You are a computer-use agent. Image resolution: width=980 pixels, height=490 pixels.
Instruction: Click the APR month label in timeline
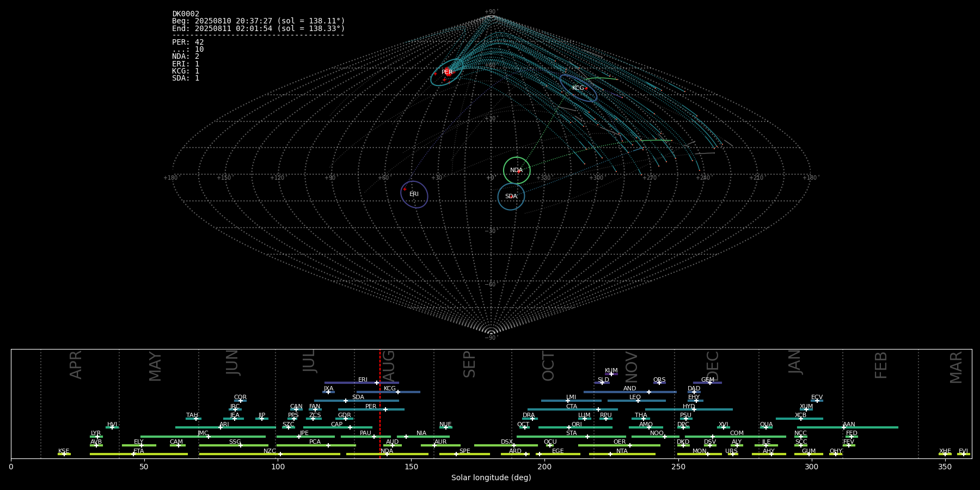[x=76, y=365]
